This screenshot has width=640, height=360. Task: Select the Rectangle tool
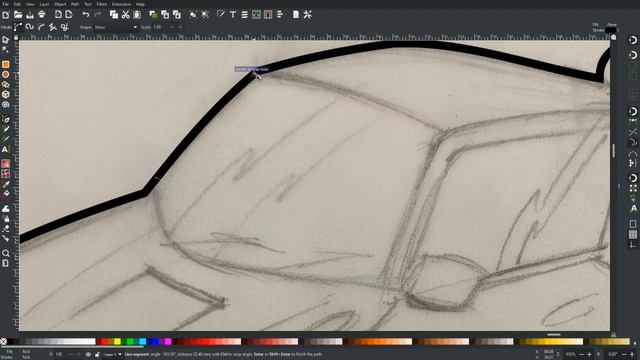[5, 64]
